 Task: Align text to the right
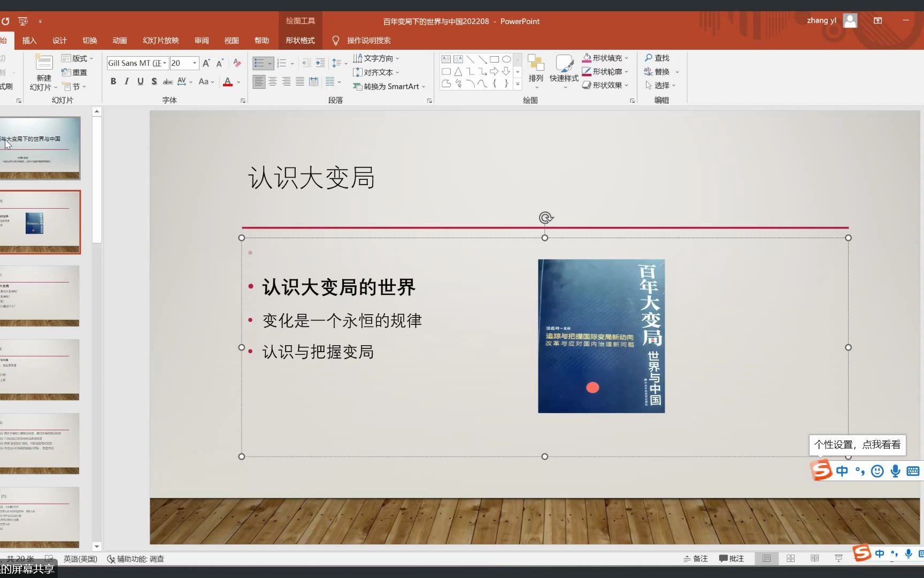[287, 81]
